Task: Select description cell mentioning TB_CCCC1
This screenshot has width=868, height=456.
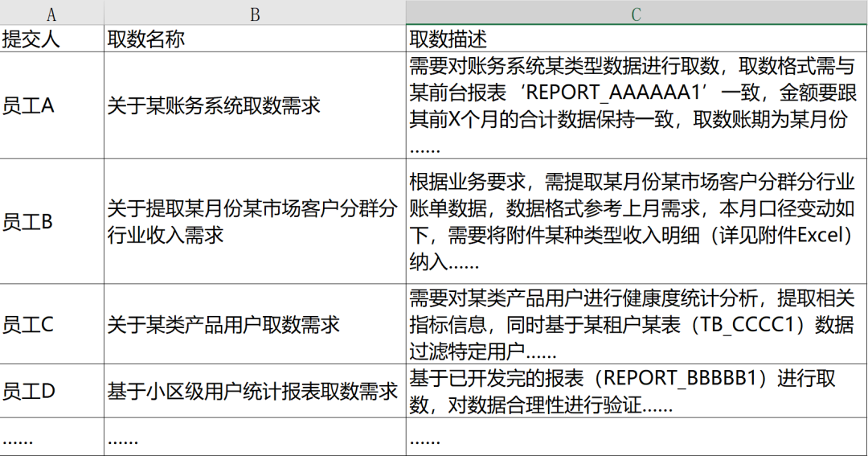Action: pyautogui.click(x=636, y=324)
